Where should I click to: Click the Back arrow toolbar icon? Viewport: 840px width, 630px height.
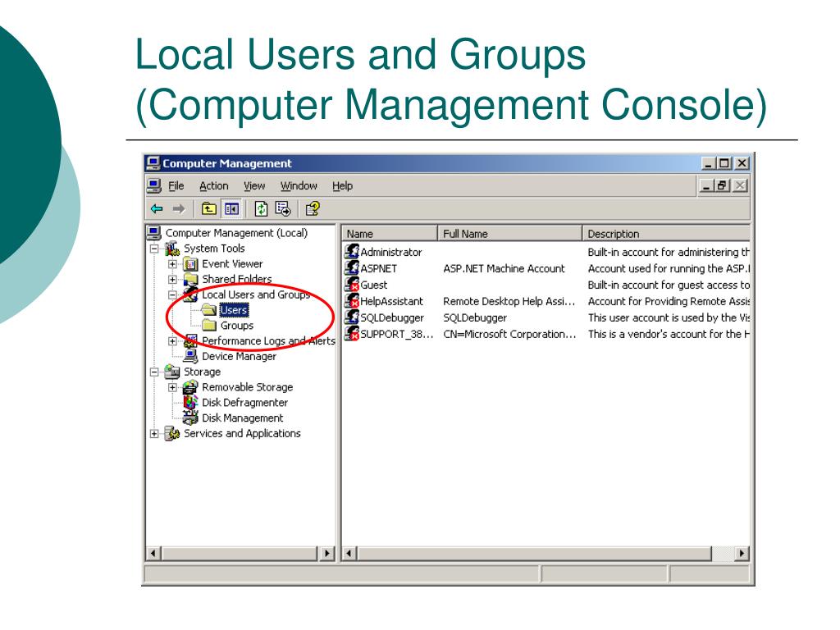pos(157,208)
